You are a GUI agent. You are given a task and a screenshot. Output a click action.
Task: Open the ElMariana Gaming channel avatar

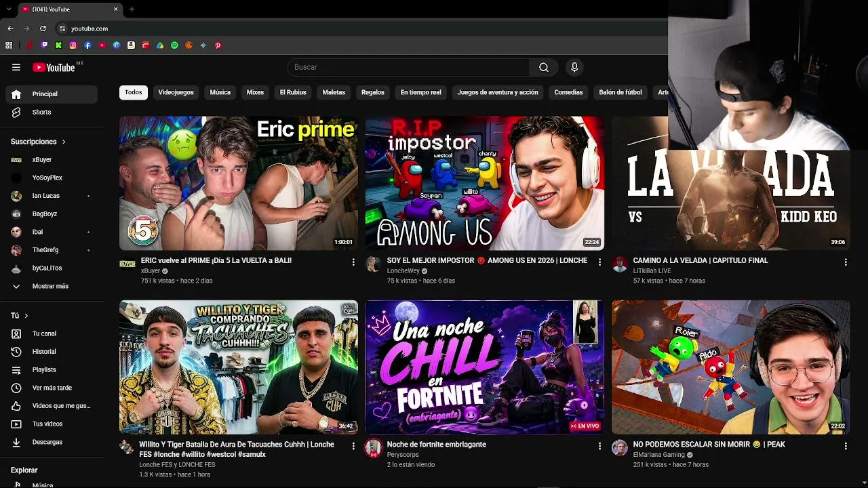point(620,448)
